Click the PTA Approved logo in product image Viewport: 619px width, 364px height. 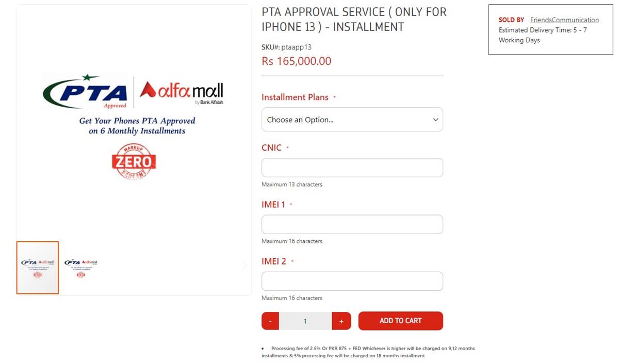(85, 91)
